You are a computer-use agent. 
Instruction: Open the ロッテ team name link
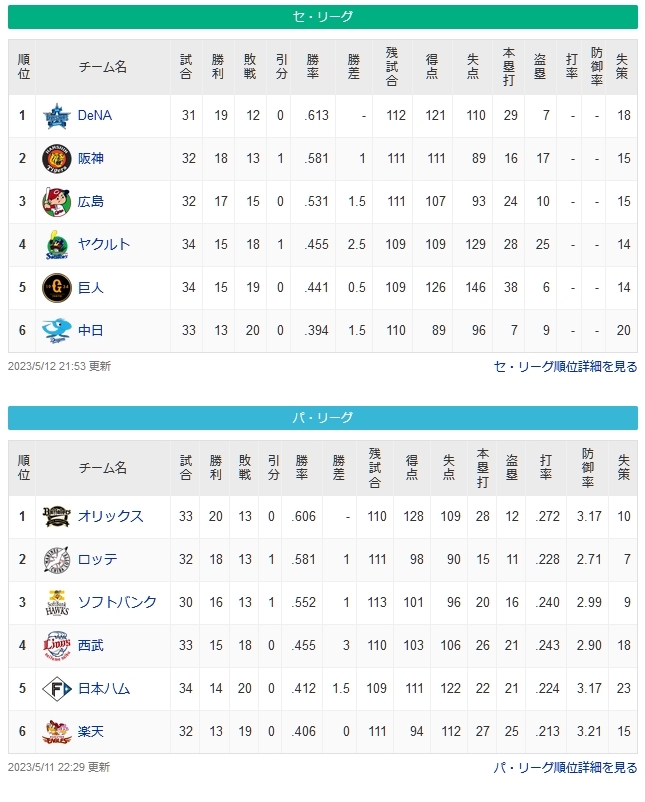click(98, 560)
